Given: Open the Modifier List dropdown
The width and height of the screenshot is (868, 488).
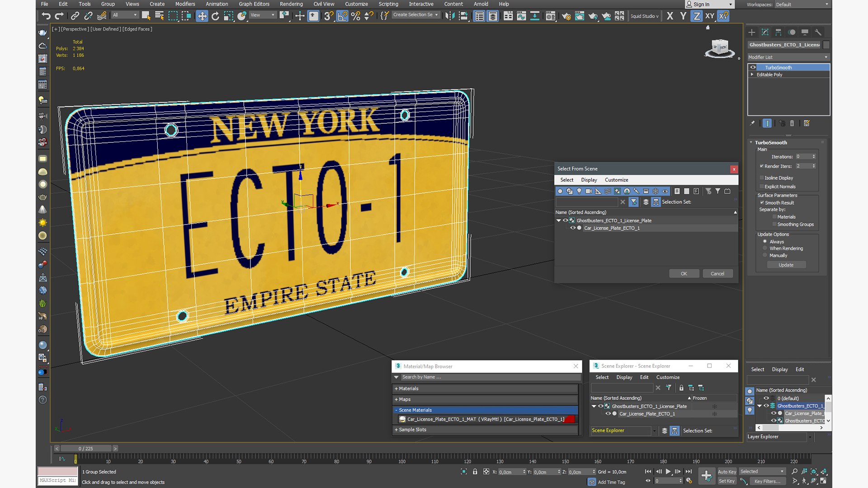Looking at the screenshot, I should point(788,57).
